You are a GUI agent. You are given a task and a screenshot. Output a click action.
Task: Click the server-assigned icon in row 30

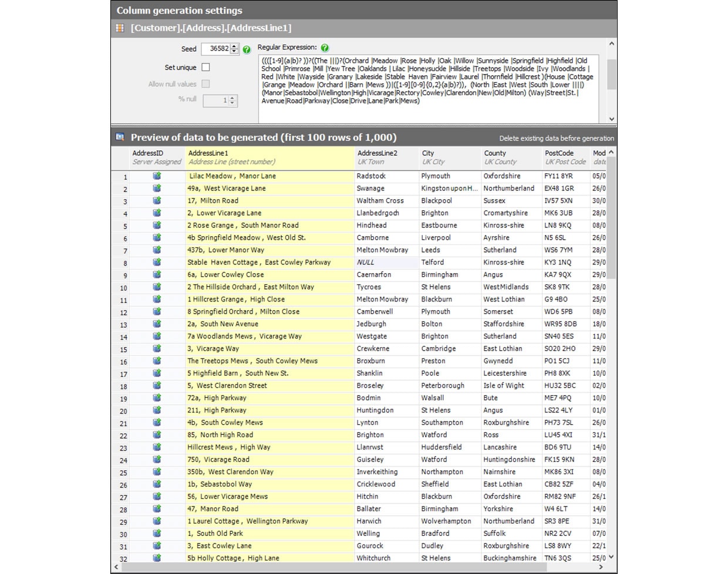point(157,533)
